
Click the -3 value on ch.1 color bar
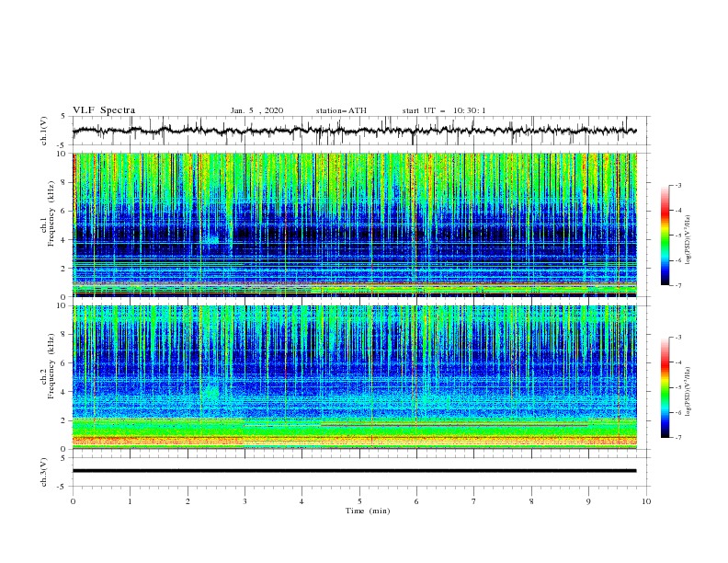coord(677,185)
